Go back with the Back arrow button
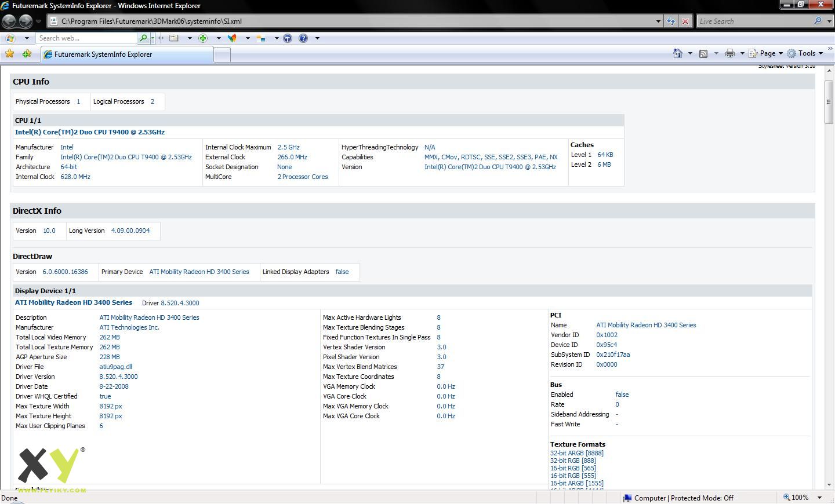Image resolution: width=835 pixels, height=504 pixels. click(9, 21)
